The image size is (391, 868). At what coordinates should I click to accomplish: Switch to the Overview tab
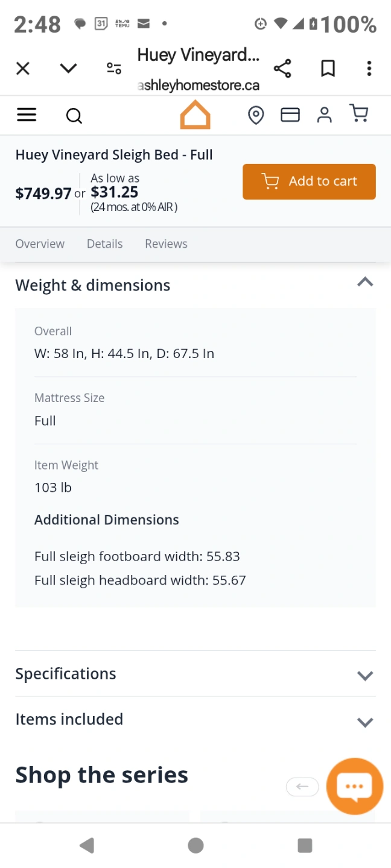coord(40,244)
